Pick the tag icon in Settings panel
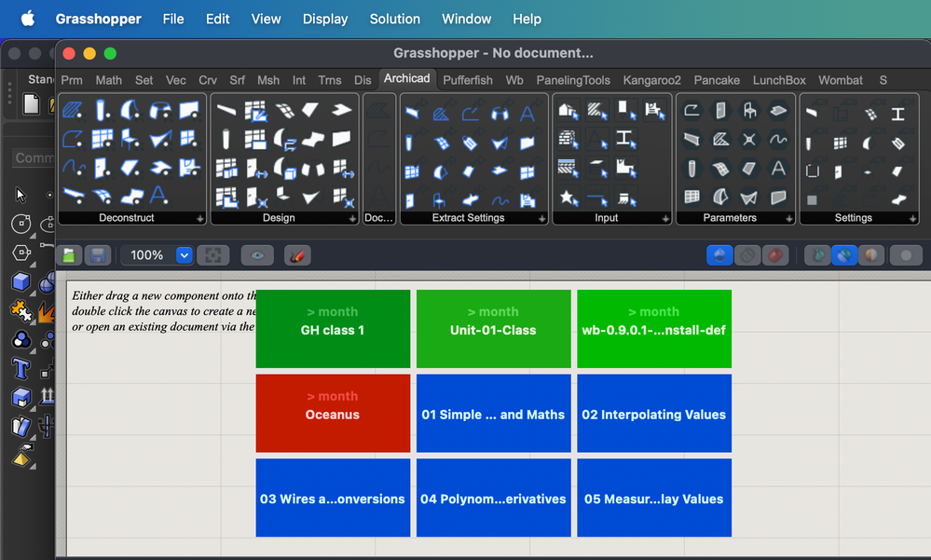Viewport: 931px width, 560px height. [897, 143]
